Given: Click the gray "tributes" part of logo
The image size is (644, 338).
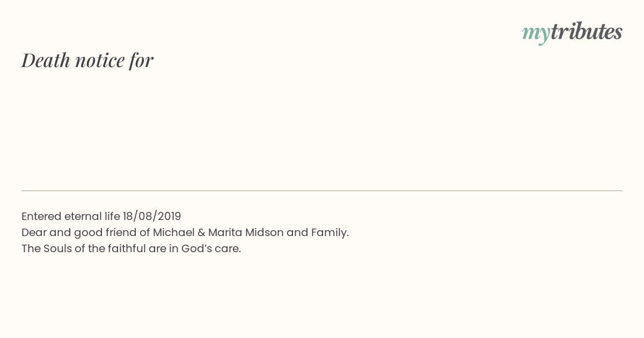Looking at the screenshot, I should [x=587, y=31].
